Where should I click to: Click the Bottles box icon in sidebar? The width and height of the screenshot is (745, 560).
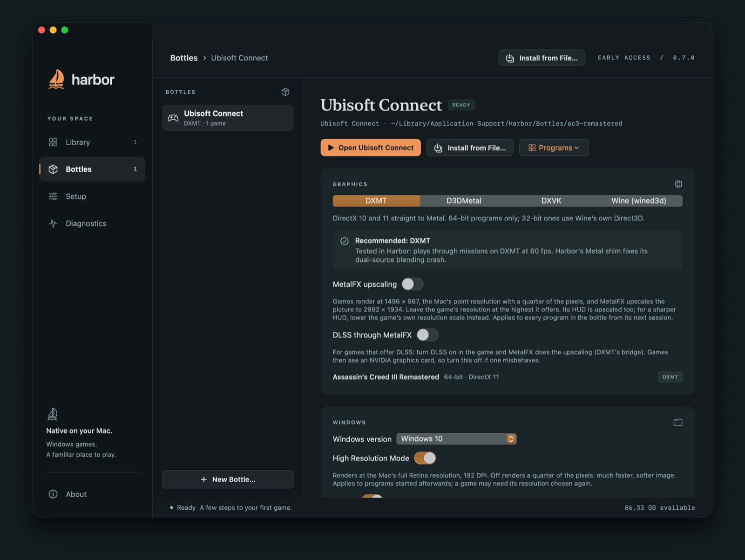[53, 169]
